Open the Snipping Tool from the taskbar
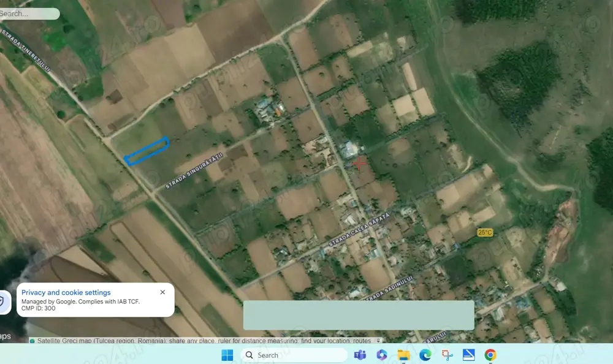Image resolution: width=613 pixels, height=364 pixels. pyautogui.click(x=446, y=355)
